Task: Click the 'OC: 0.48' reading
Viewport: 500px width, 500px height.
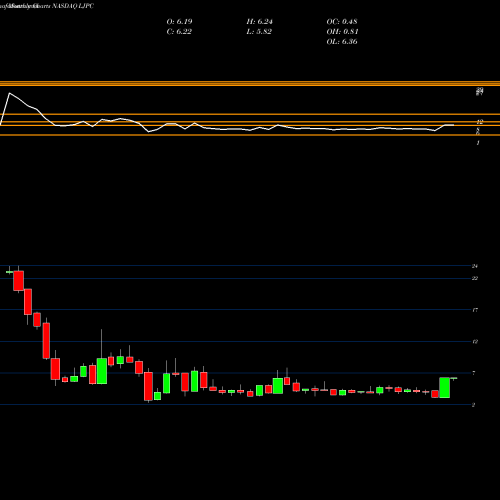Action: click(342, 22)
